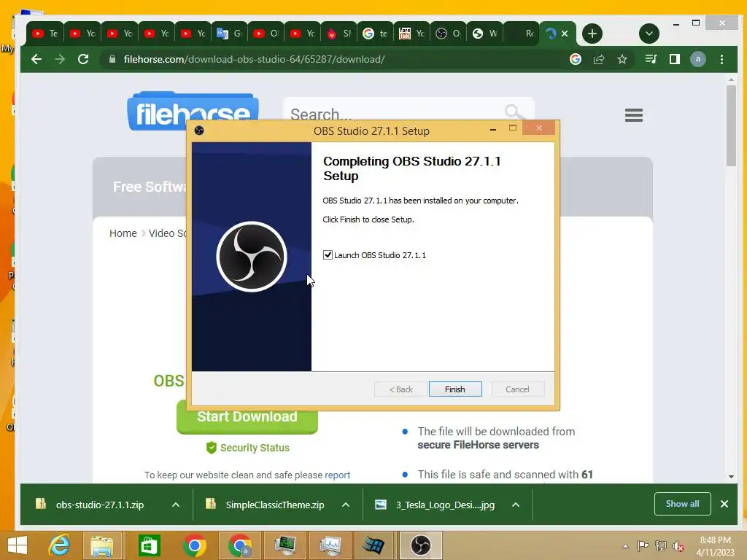Switch to the Google Translate tab
Screen dimensions: 747x560
click(229, 34)
